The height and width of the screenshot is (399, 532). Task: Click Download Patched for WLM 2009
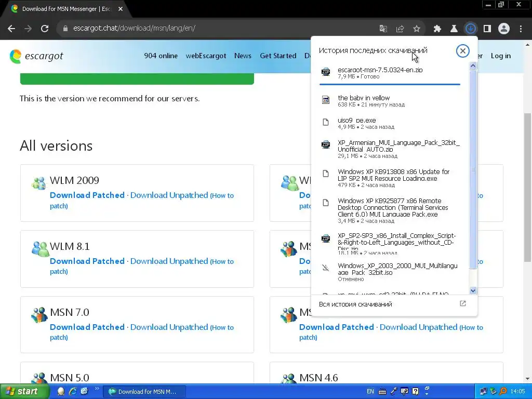(x=87, y=195)
